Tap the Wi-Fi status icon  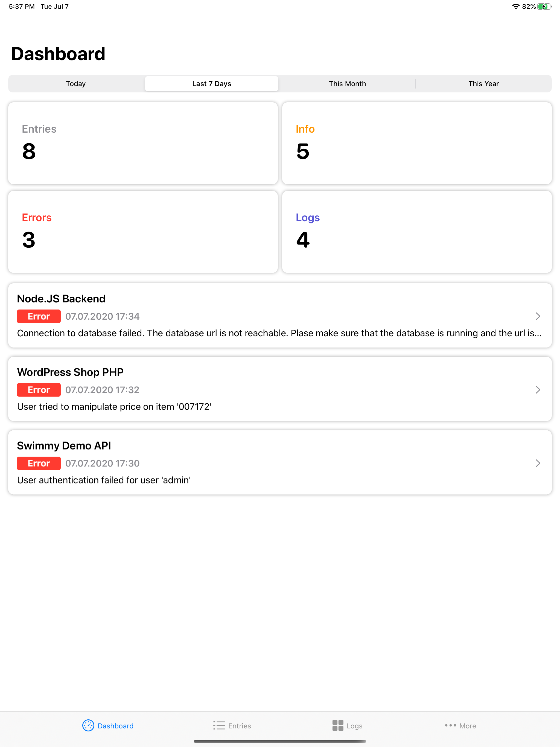[x=515, y=6]
